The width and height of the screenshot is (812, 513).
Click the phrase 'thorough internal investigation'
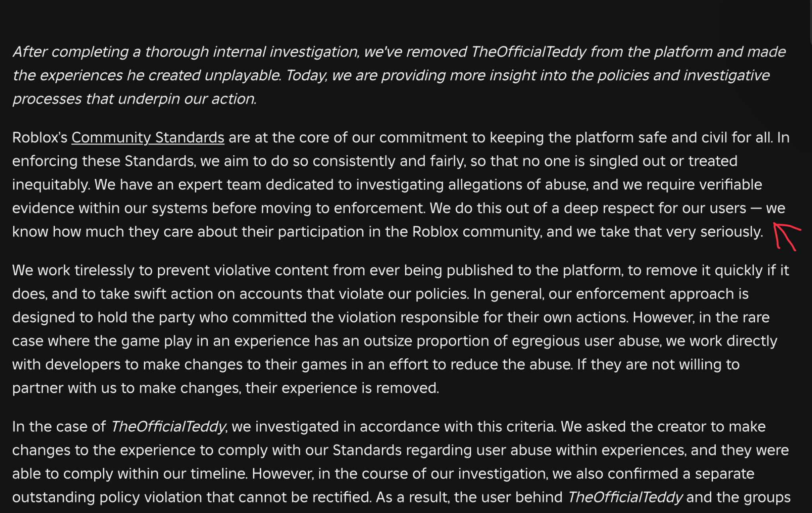click(252, 52)
